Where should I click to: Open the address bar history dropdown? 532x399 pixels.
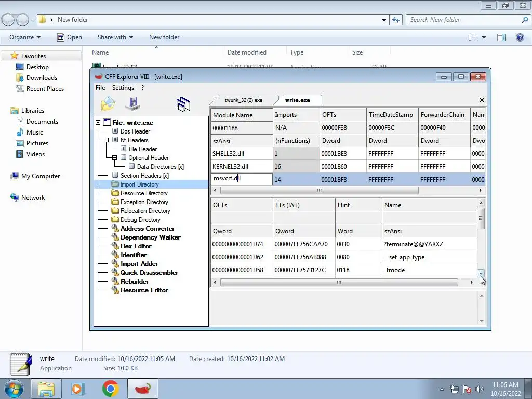coord(384,20)
